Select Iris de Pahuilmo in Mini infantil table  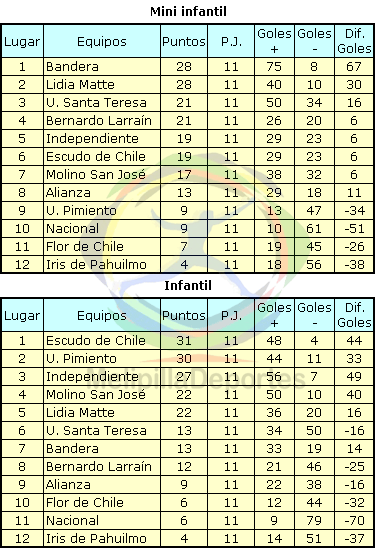[x=96, y=265]
